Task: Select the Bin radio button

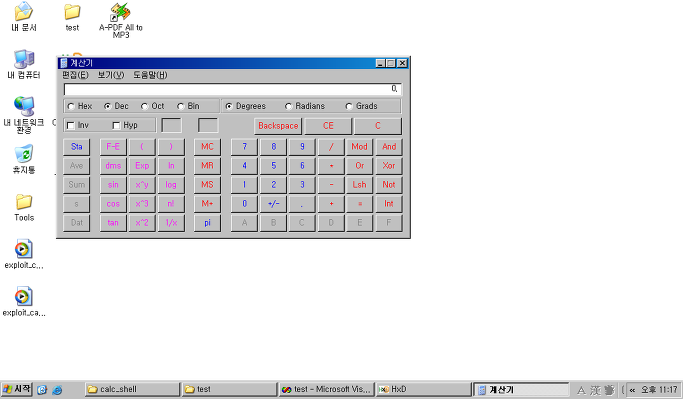Action: pos(188,106)
